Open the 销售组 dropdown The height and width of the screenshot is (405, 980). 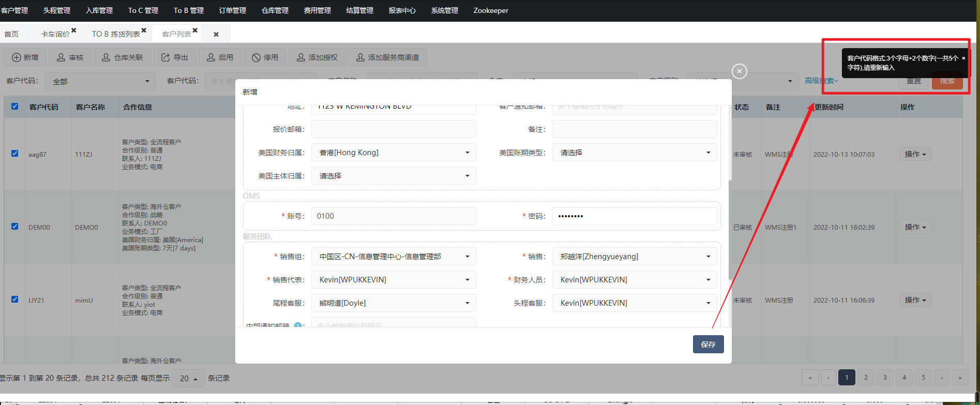coord(394,257)
